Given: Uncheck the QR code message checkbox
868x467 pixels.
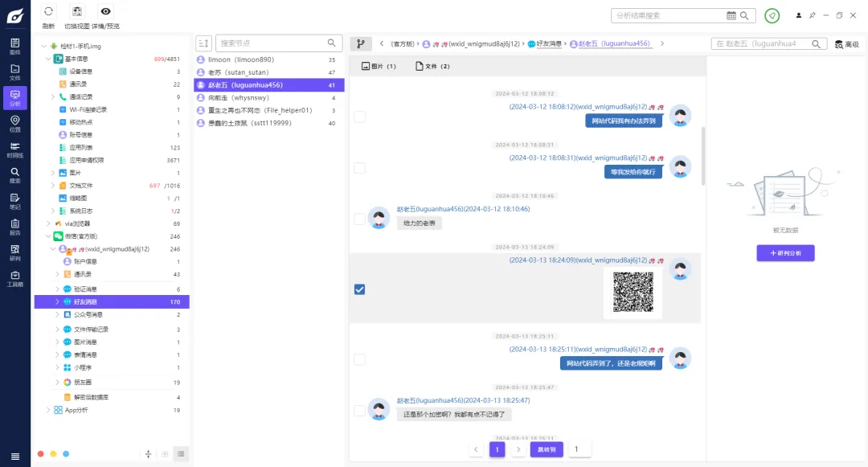Looking at the screenshot, I should (x=359, y=289).
